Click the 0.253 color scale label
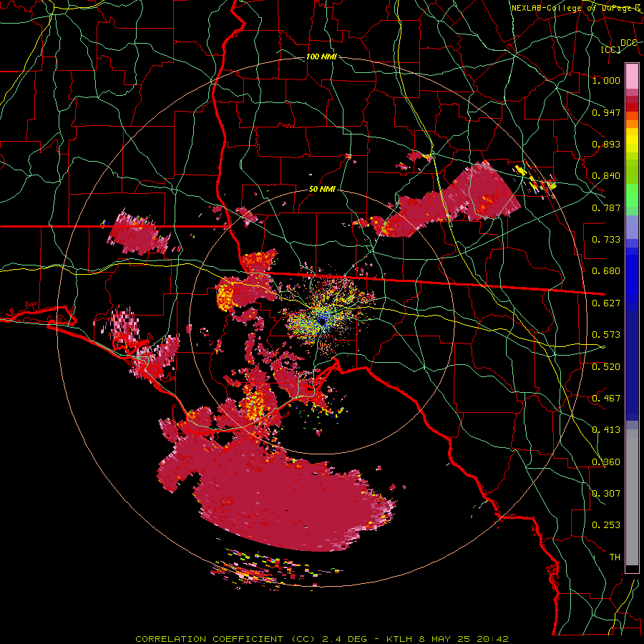644x644 pixels. (606, 525)
